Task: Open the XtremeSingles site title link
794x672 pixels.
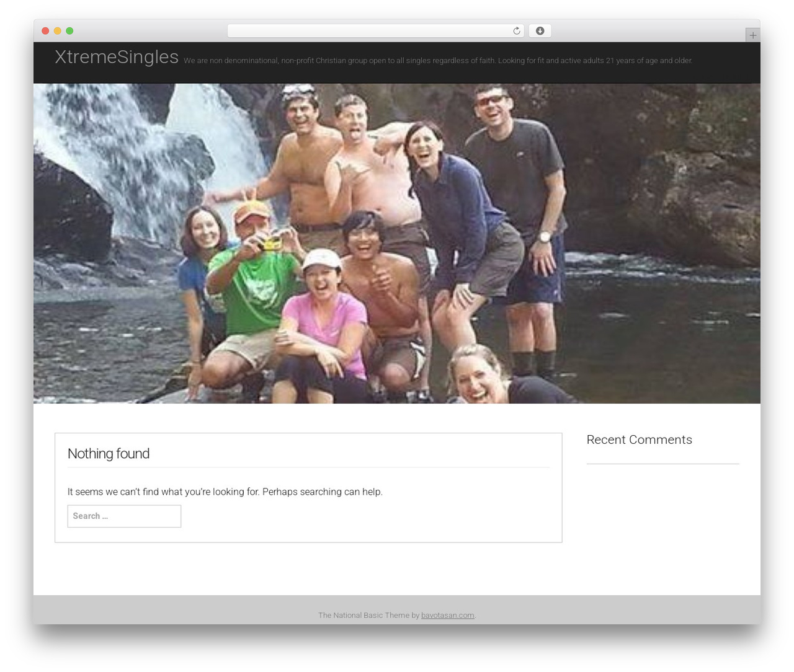Action: click(117, 56)
